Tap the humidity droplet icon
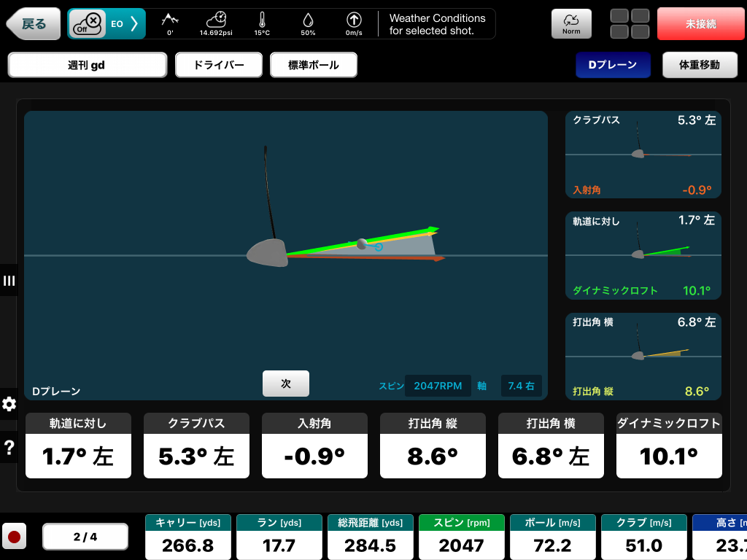 (x=308, y=20)
